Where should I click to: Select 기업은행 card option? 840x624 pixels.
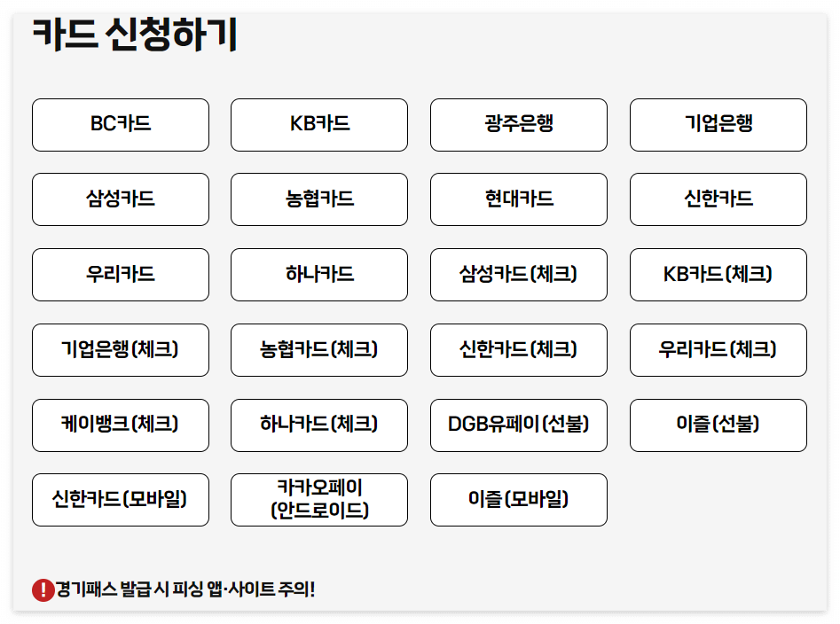[x=718, y=124]
